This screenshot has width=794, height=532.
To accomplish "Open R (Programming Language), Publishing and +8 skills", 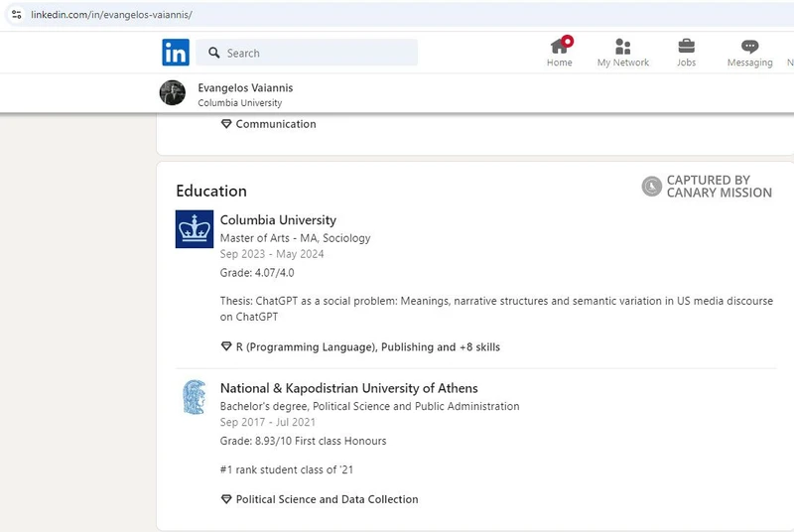I will point(368,347).
